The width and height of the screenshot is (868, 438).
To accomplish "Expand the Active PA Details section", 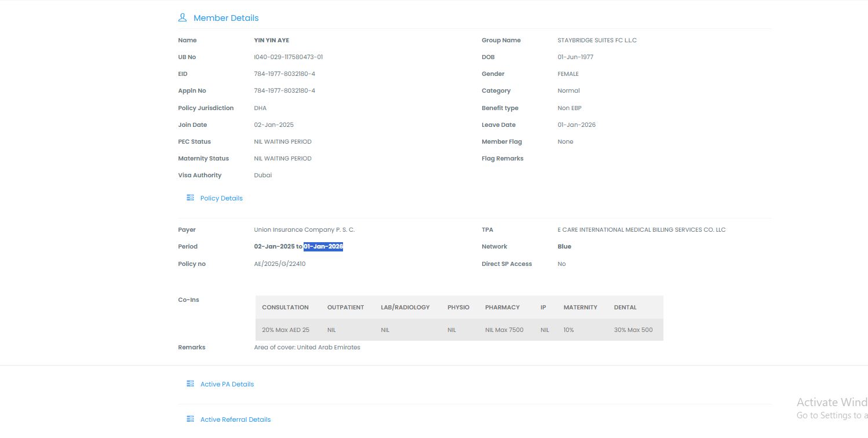I will [227, 384].
